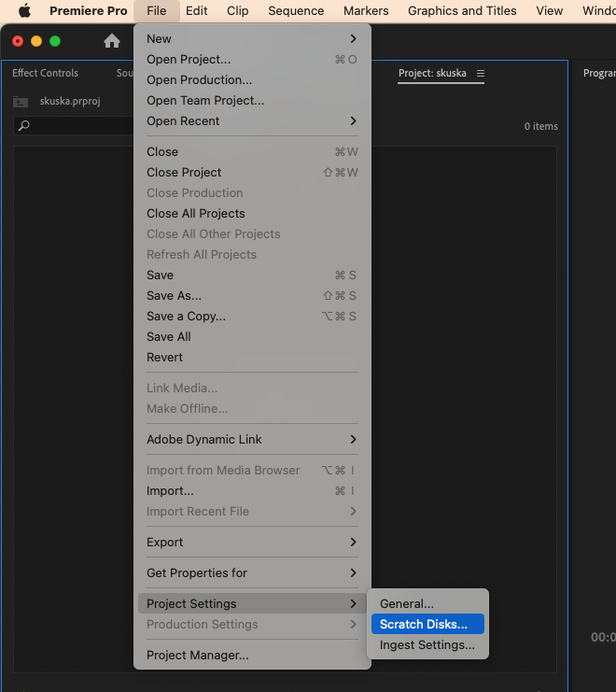Image resolution: width=616 pixels, height=692 pixels.
Task: Select the Project: skuska tab
Action: click(431, 73)
